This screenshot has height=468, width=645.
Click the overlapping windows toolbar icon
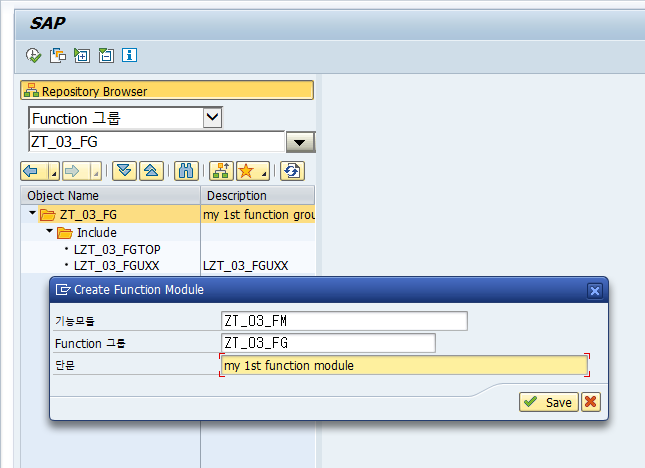[58, 55]
